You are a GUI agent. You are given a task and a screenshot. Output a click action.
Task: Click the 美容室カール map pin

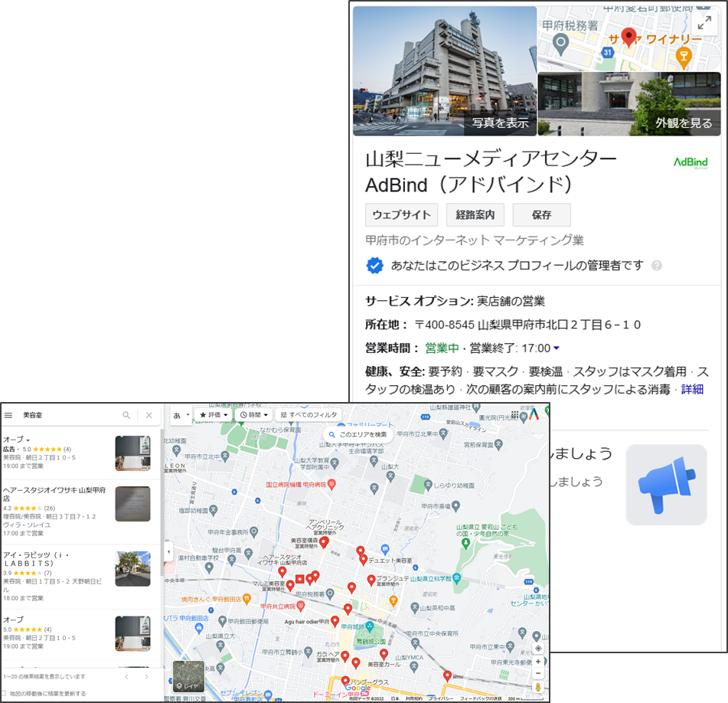point(384,654)
